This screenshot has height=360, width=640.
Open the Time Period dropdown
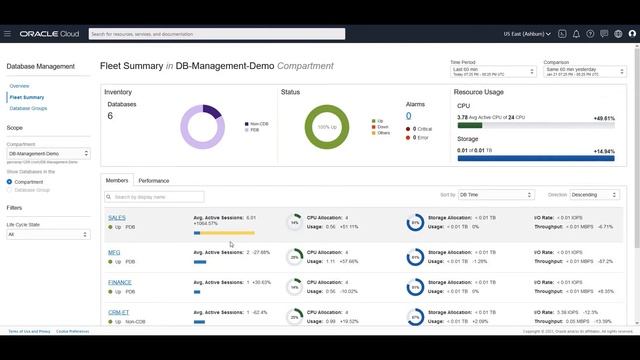coord(493,72)
